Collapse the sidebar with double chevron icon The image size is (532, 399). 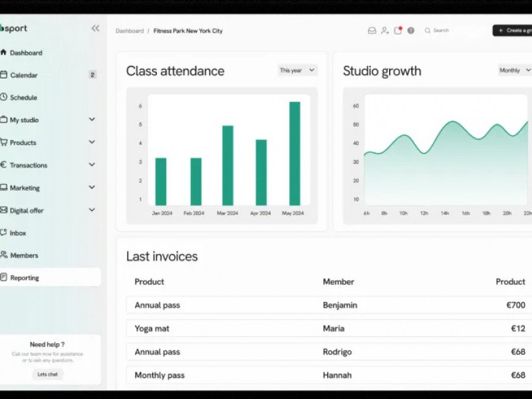(x=95, y=29)
